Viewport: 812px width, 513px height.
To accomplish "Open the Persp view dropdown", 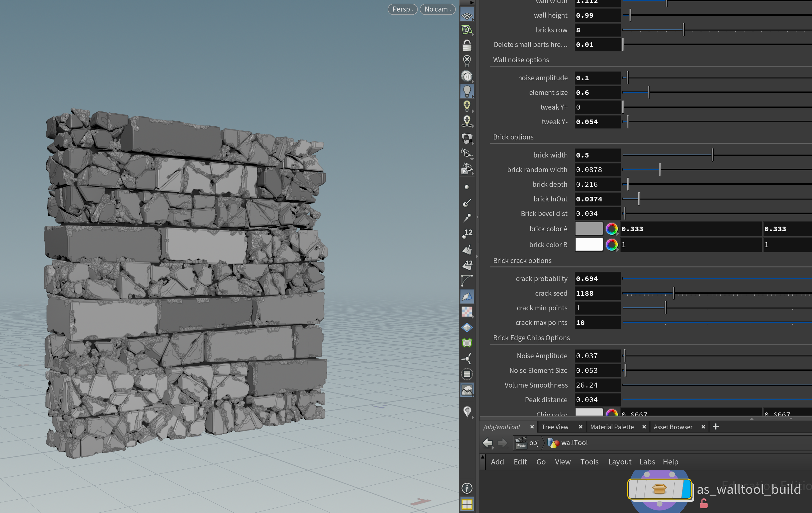I will tap(402, 9).
